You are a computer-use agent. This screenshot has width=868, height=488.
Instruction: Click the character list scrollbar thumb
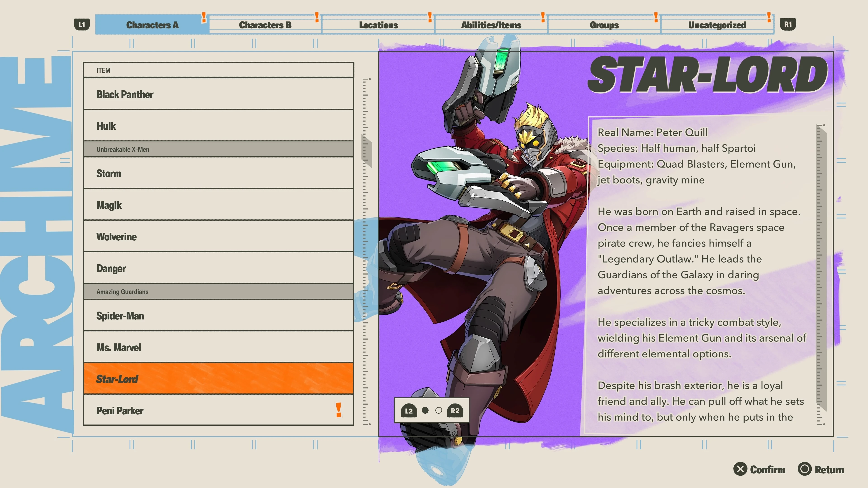click(x=367, y=151)
